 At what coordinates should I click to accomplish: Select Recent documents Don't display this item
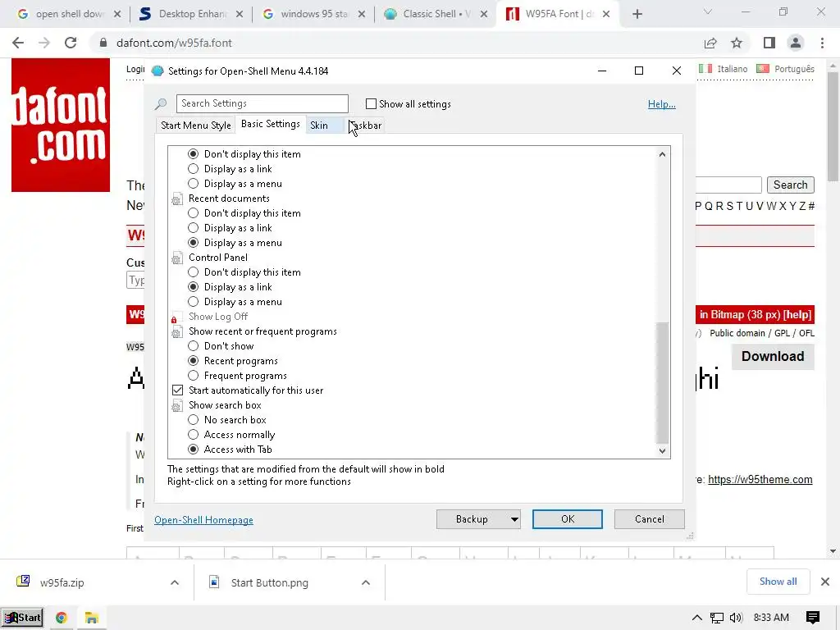pos(193,213)
